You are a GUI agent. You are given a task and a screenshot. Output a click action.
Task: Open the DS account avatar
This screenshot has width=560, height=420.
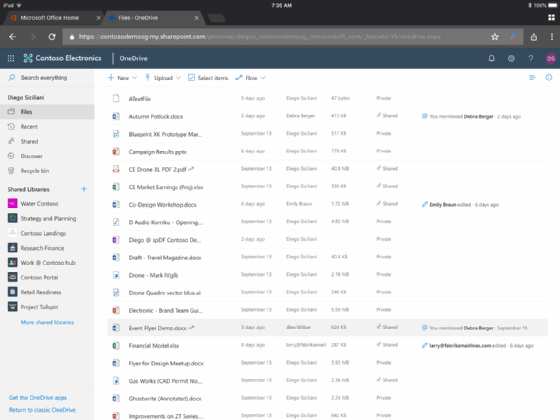click(x=550, y=58)
